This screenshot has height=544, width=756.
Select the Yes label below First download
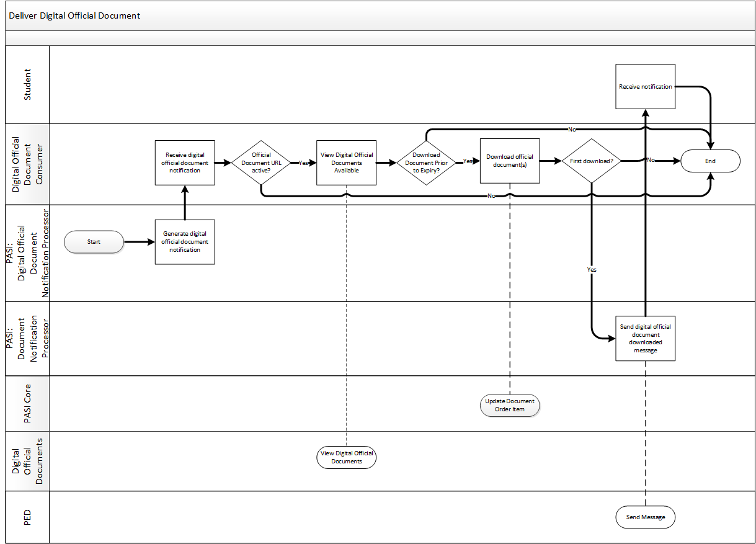pos(592,270)
